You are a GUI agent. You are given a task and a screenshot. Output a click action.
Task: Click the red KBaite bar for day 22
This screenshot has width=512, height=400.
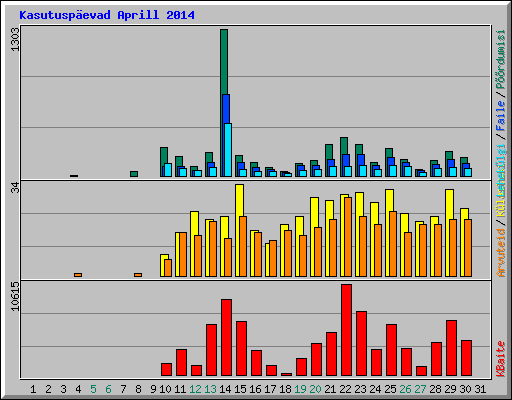click(x=346, y=330)
